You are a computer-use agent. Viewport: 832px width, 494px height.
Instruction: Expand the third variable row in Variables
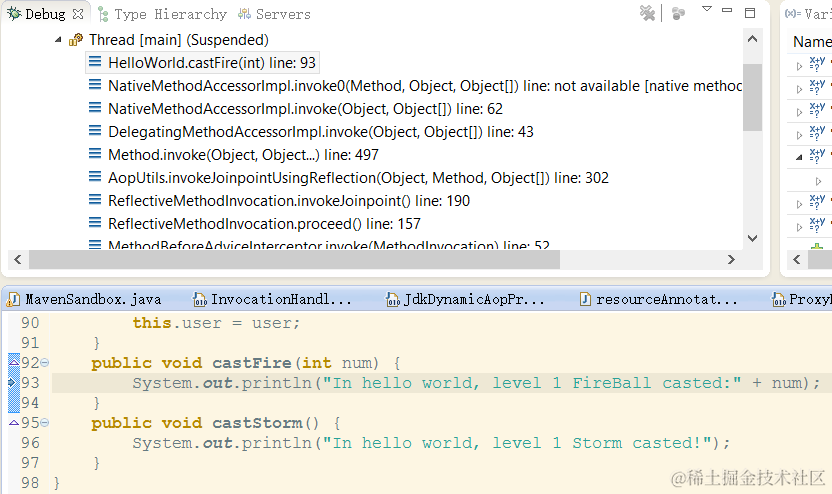click(799, 112)
